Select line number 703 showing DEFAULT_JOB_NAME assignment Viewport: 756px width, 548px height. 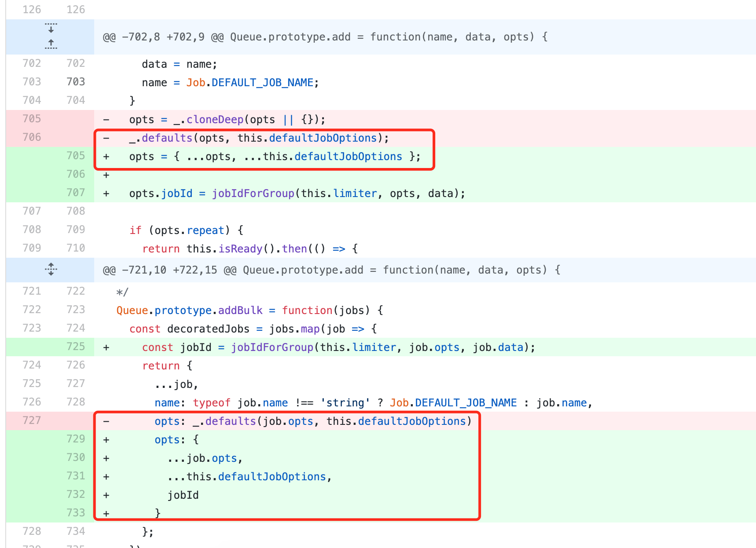point(76,81)
